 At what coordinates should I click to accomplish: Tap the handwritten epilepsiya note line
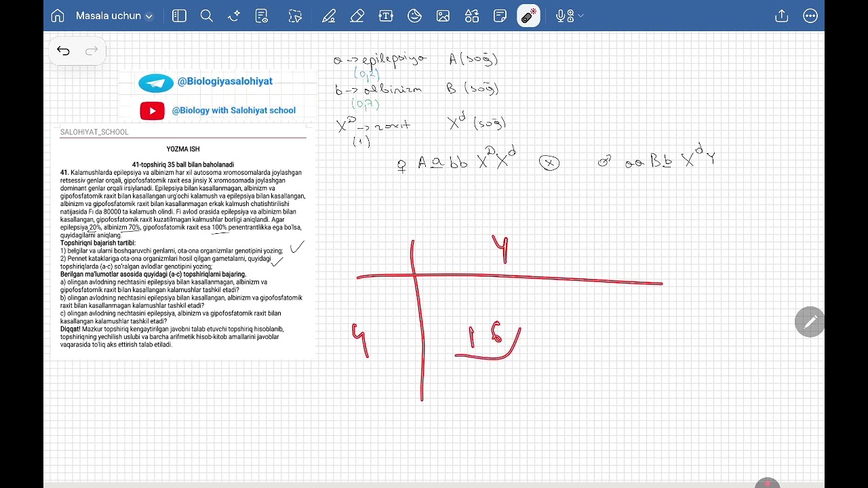pyautogui.click(x=380, y=59)
